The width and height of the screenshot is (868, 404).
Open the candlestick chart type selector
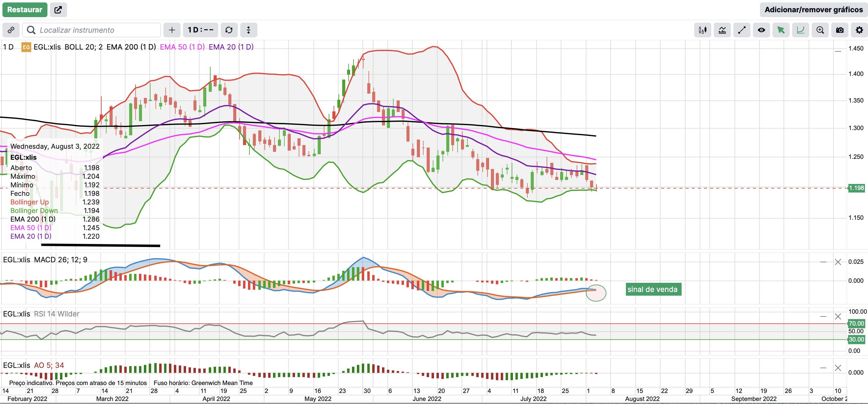click(x=702, y=30)
